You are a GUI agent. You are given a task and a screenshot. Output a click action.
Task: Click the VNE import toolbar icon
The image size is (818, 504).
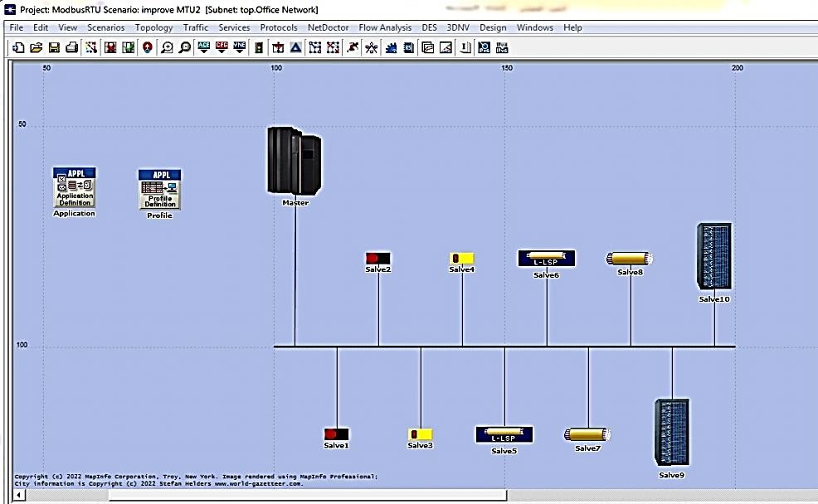[x=240, y=47]
